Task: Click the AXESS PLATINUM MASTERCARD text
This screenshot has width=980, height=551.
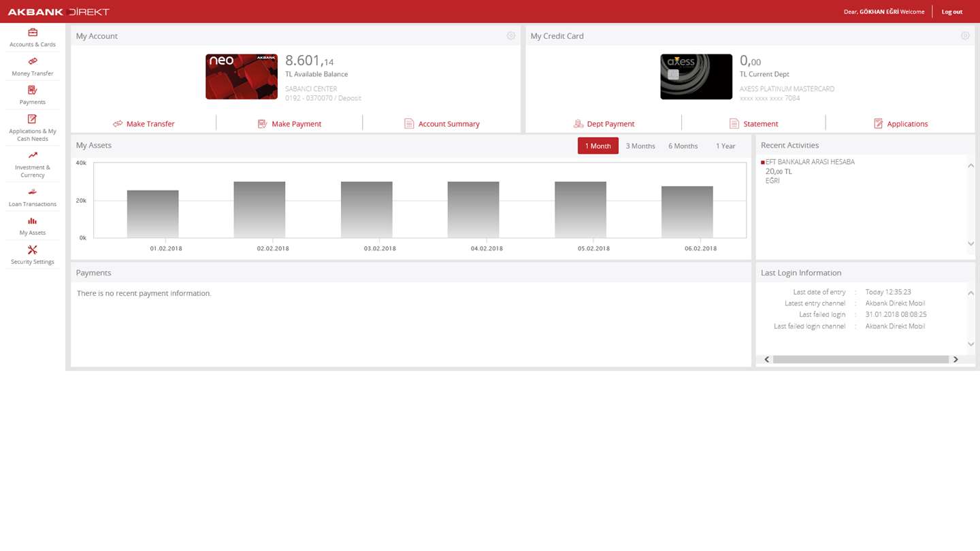Action: (787, 89)
